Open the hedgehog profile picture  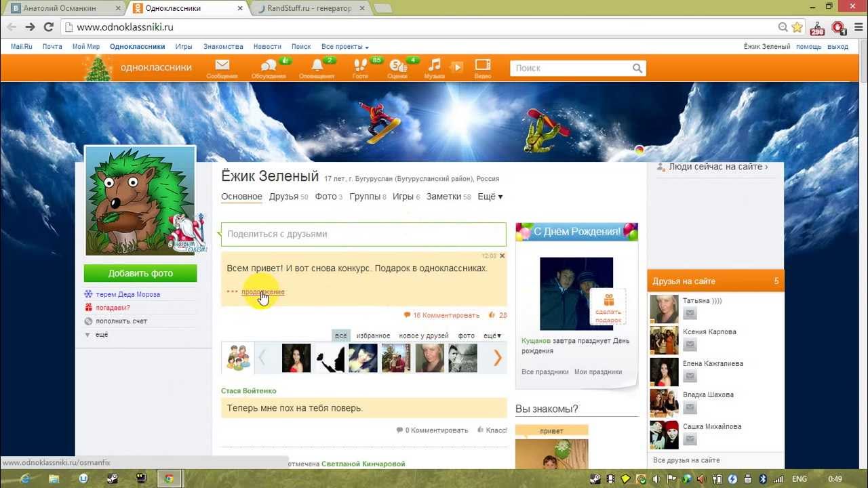click(x=140, y=201)
